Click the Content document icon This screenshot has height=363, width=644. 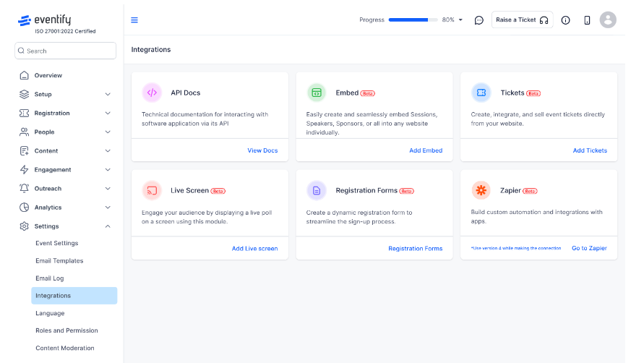click(x=25, y=151)
